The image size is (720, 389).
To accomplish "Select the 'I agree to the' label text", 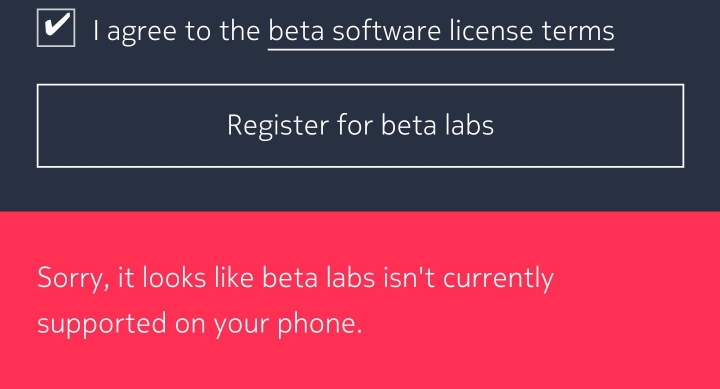I will [176, 31].
